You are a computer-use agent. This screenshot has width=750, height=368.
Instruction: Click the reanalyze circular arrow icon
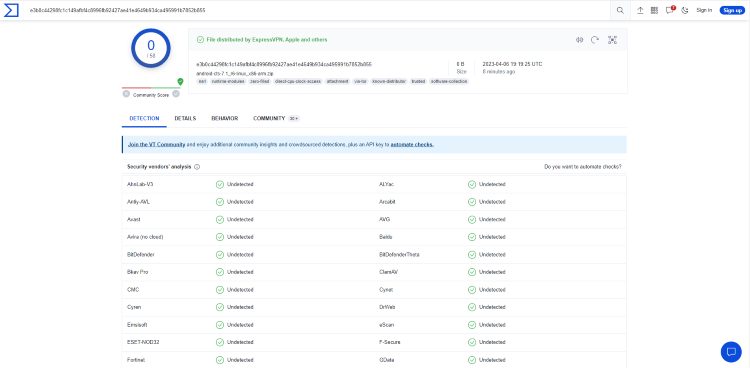click(595, 40)
